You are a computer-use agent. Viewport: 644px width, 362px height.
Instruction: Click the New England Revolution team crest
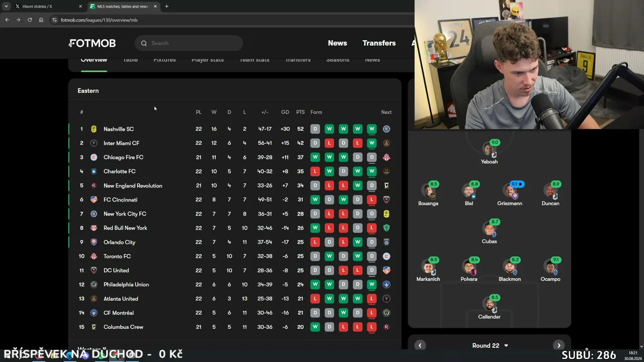pos(94,186)
